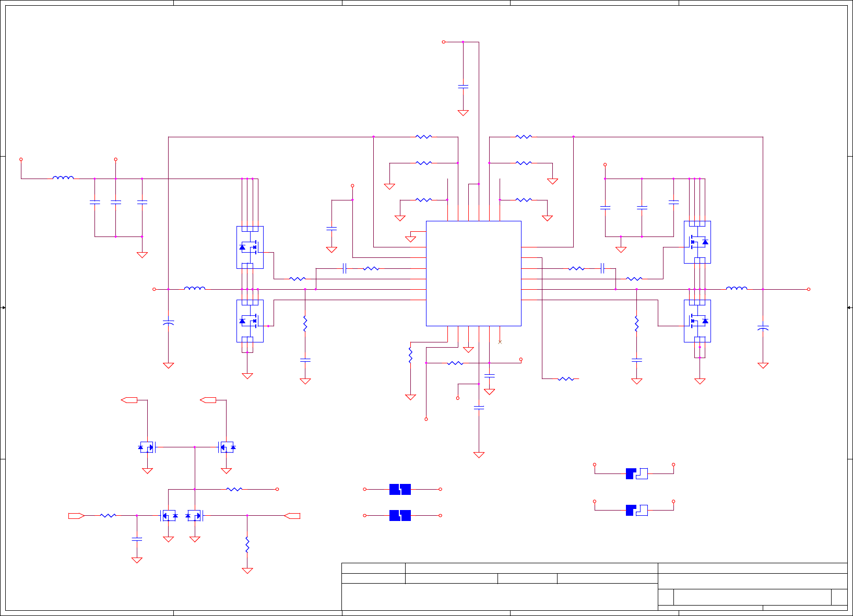
Task: Select the upper-left dual MOSFET package
Action: [x=250, y=247]
